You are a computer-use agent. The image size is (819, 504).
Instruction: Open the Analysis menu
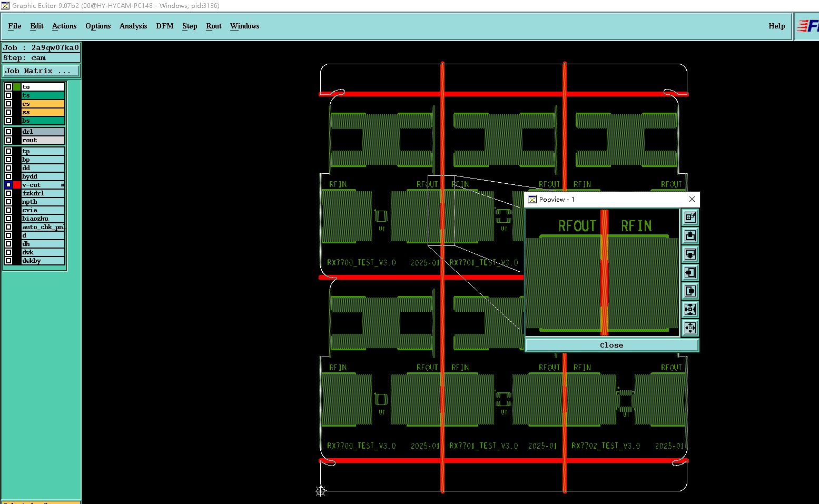pos(133,26)
